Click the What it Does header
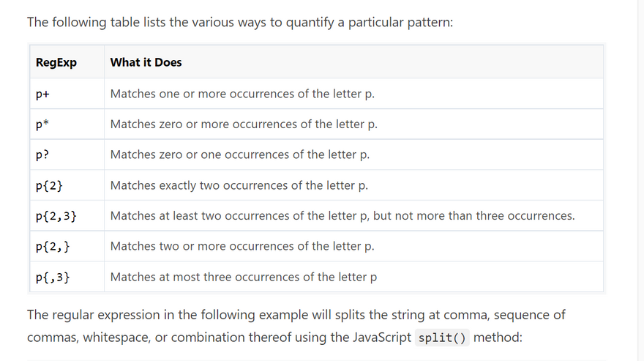 146,62
